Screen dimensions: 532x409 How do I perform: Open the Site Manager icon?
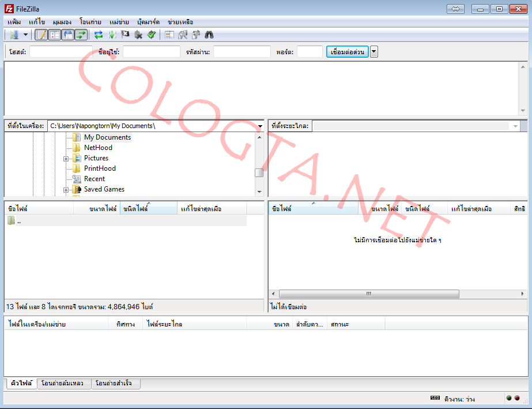14,35
